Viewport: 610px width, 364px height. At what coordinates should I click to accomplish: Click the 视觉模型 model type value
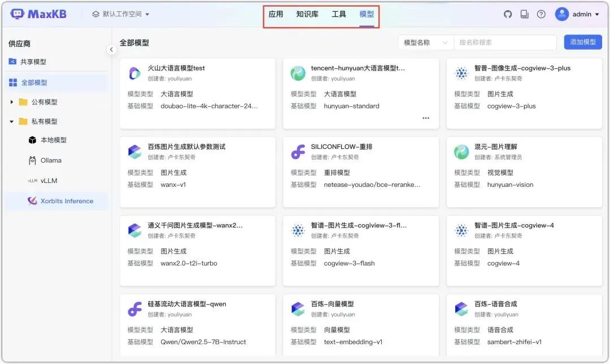tap(500, 172)
